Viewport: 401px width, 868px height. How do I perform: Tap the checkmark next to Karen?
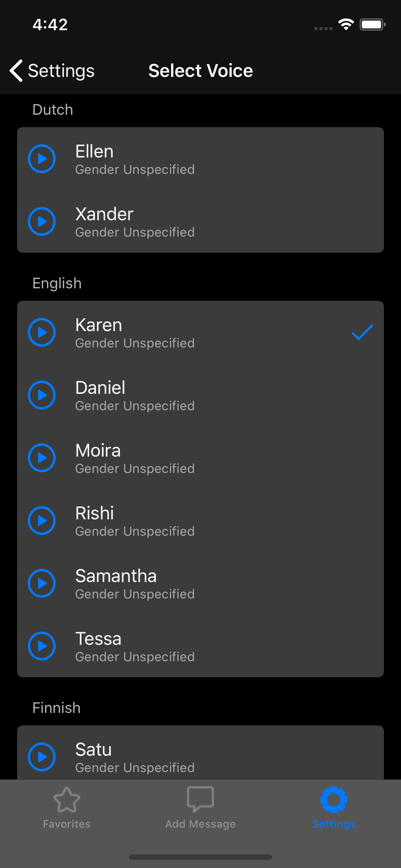[362, 332]
